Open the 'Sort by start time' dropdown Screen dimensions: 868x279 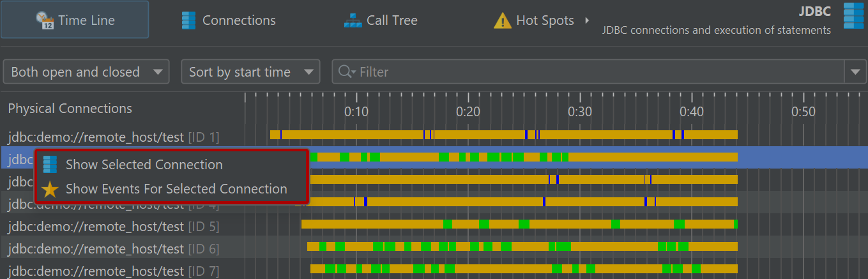coord(250,72)
